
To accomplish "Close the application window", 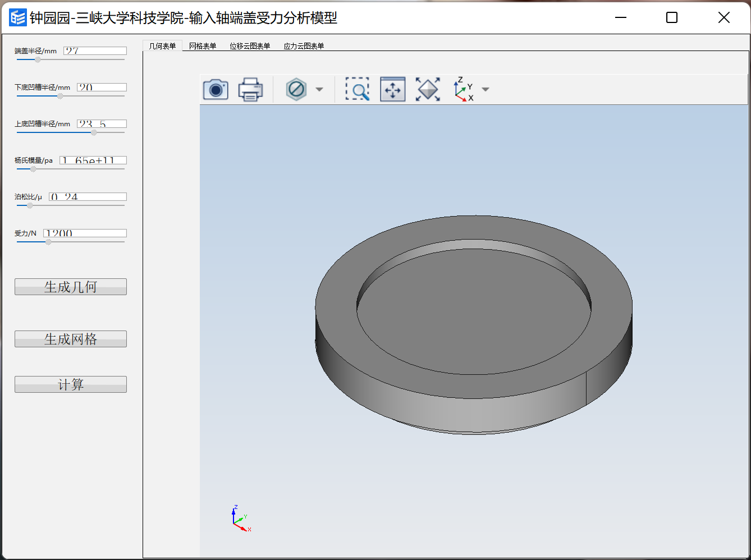I will [724, 17].
